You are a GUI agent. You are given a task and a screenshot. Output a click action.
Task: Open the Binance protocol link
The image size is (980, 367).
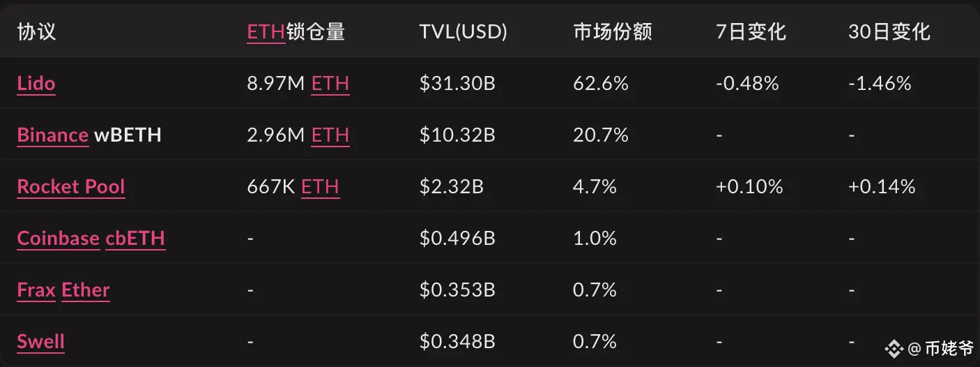pos(52,135)
